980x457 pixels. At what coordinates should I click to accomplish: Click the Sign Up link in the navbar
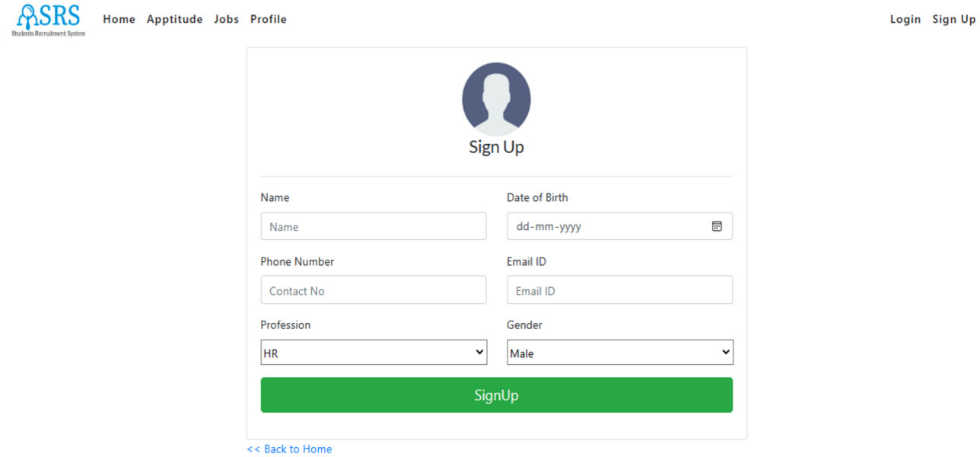[953, 19]
